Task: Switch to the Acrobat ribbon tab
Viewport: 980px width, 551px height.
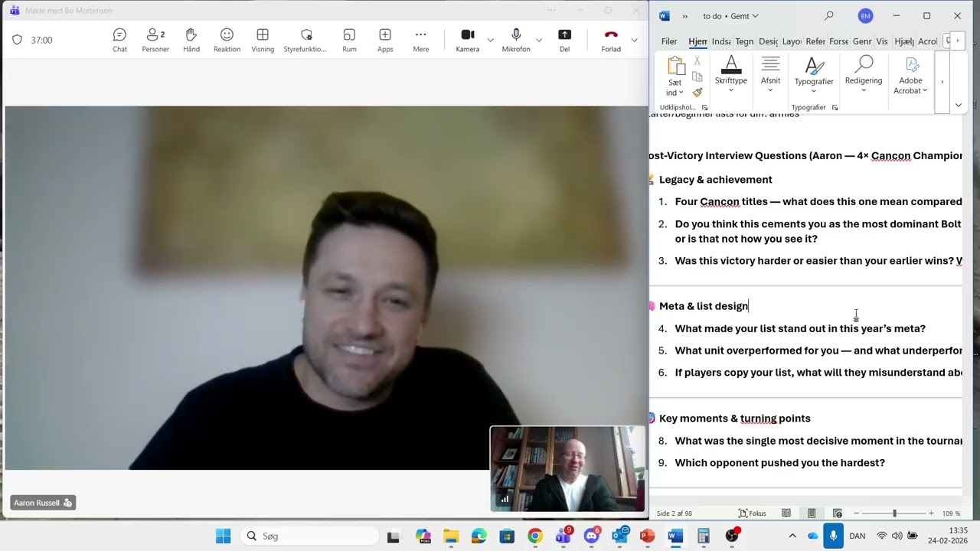Action: (x=927, y=41)
